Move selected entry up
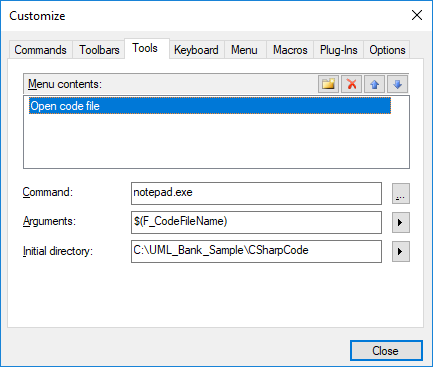The height and width of the screenshot is (367, 433). point(374,84)
